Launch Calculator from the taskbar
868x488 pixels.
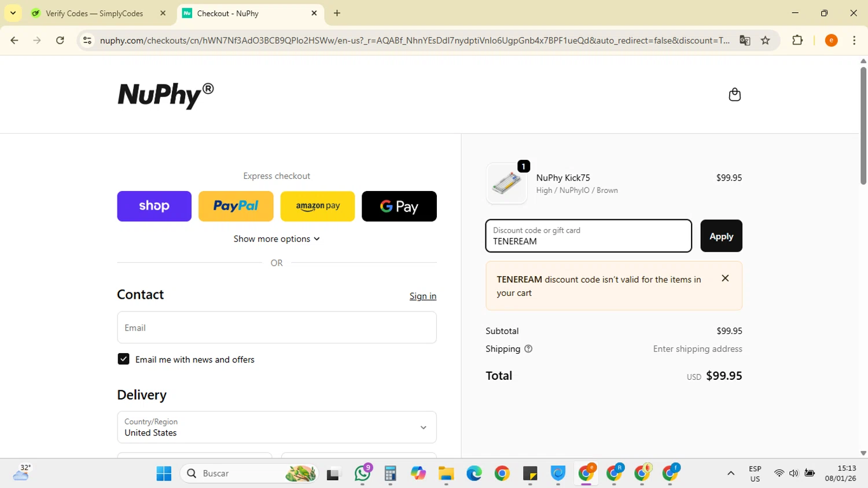[x=390, y=474]
